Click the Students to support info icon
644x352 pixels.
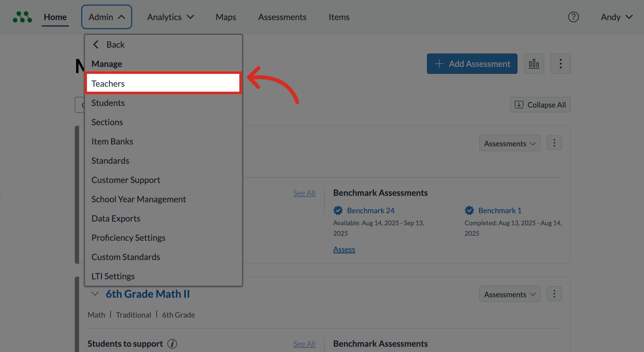tap(172, 344)
